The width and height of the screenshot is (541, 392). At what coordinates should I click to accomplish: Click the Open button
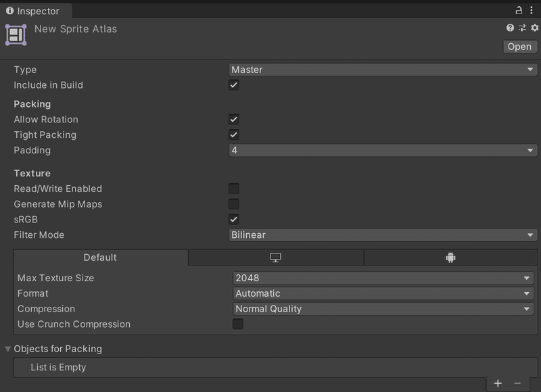(520, 47)
